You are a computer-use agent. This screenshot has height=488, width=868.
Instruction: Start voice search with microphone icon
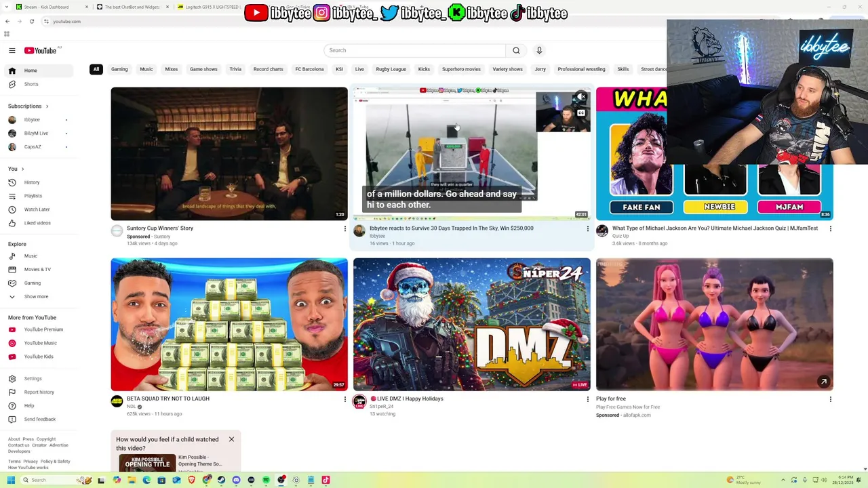(539, 50)
